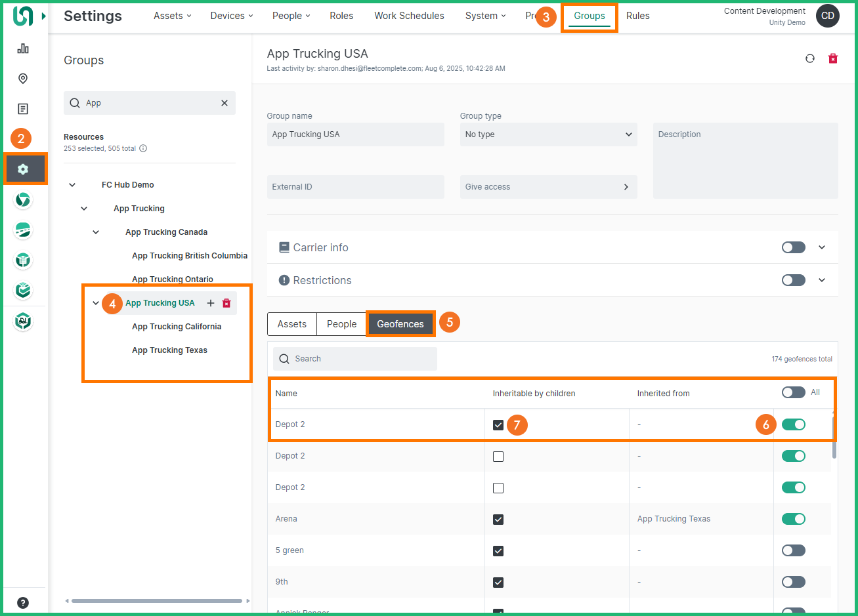The width and height of the screenshot is (858, 616).
Task: Open the Group type dropdown
Action: point(548,134)
